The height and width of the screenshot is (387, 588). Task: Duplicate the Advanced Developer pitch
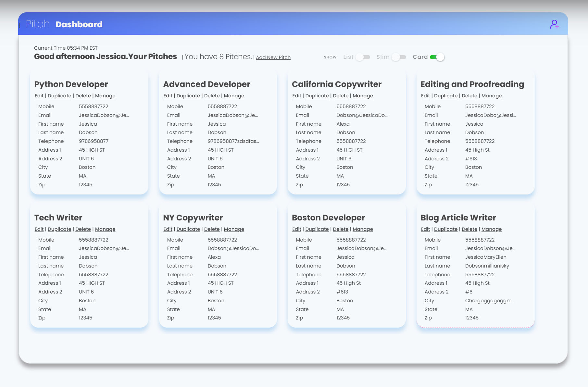tap(188, 96)
